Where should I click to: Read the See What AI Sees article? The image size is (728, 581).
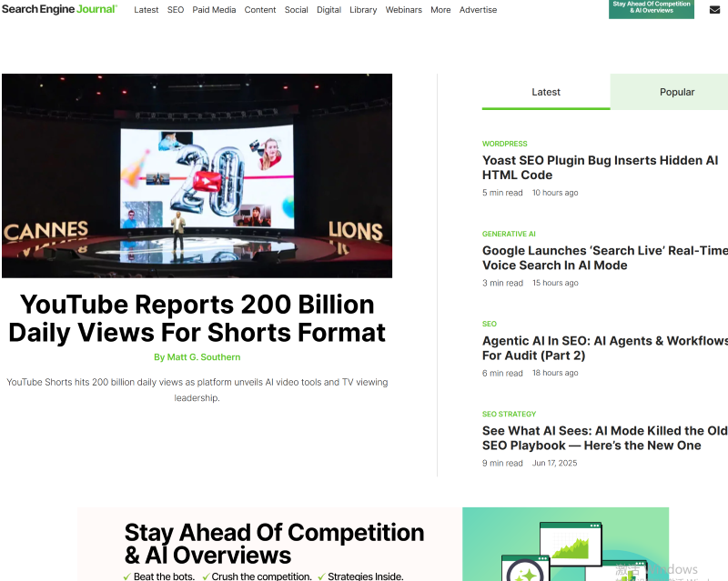coord(604,437)
